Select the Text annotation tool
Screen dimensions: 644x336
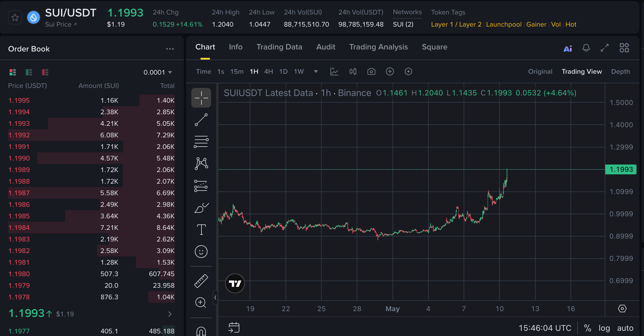coord(201,230)
